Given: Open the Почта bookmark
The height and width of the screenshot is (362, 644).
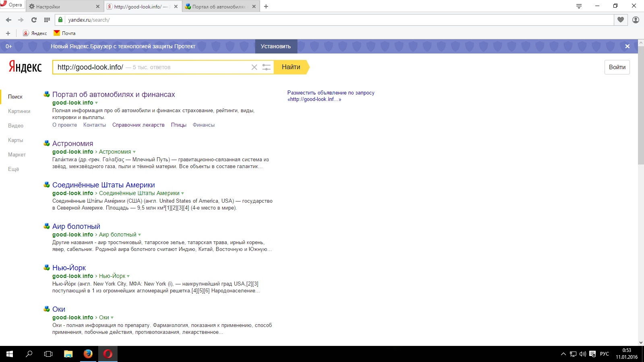Looking at the screenshot, I should 65,33.
